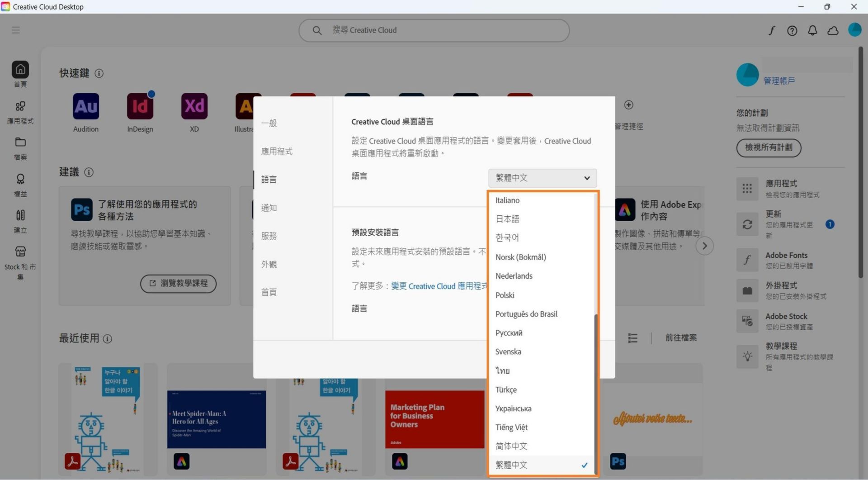Launch the Illustrator app icon

click(244, 106)
